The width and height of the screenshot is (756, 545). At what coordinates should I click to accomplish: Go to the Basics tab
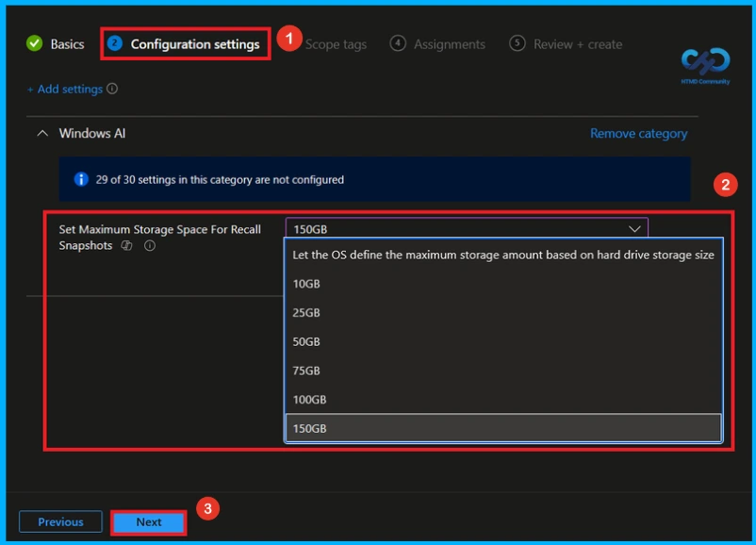click(x=67, y=44)
